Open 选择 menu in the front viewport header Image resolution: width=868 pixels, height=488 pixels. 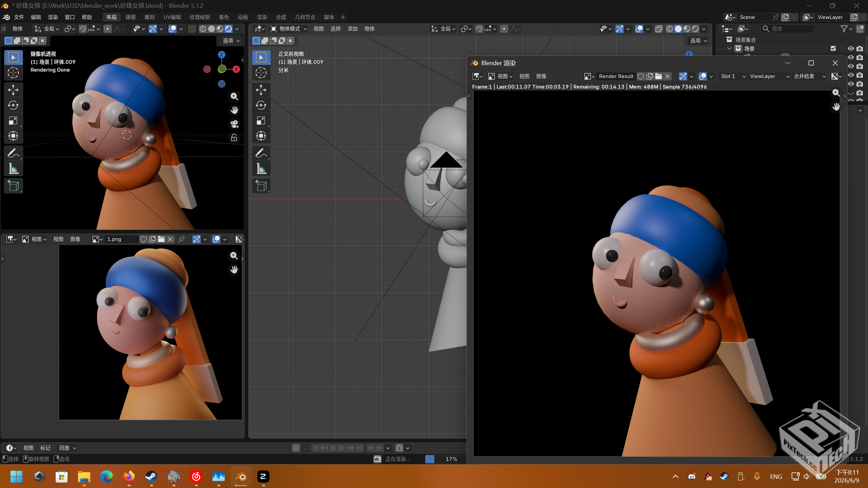(336, 29)
